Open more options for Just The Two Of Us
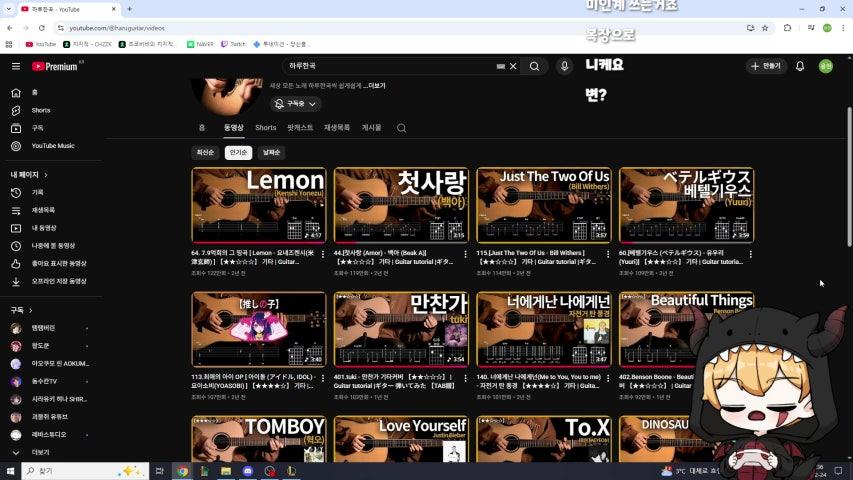 click(608, 254)
